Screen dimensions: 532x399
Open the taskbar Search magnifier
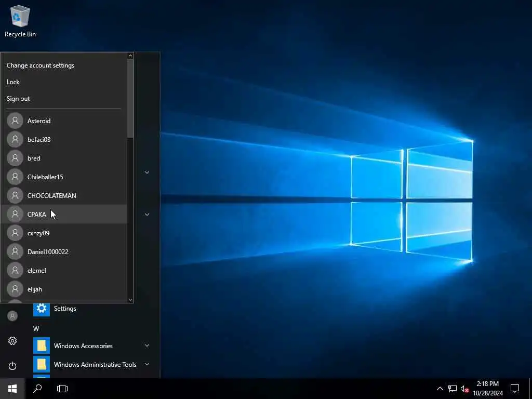point(37,388)
